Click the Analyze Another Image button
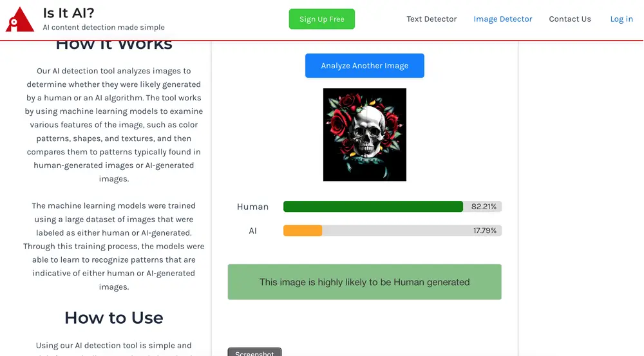The image size is (644, 356). [365, 66]
